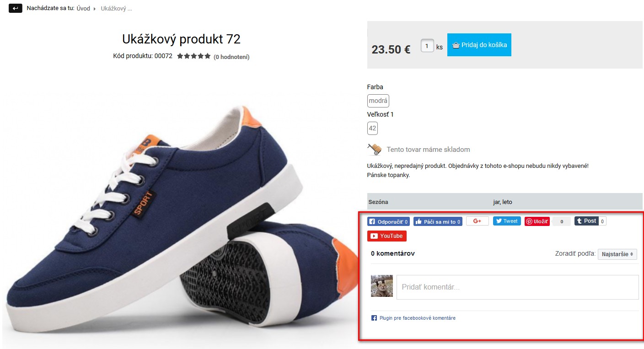Click the Google+ share button
Image resolution: width=644 pixels, height=349 pixels.
[x=477, y=221]
